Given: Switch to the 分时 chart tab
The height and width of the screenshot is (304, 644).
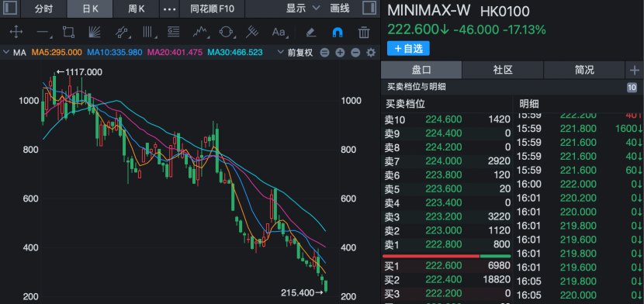Looking at the screenshot, I should [x=43, y=9].
